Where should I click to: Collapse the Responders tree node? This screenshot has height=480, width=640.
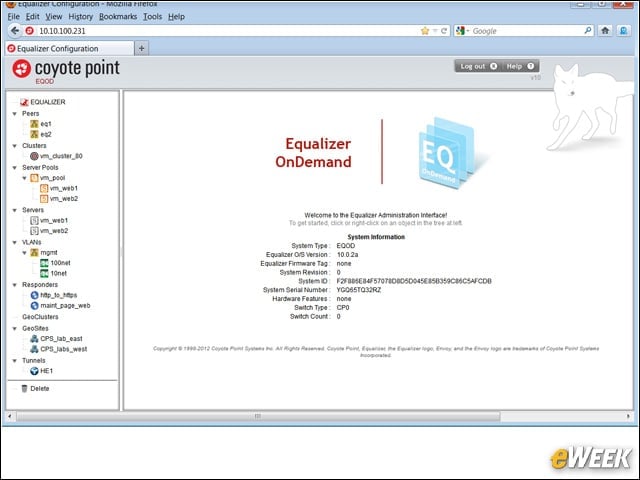(x=15, y=285)
